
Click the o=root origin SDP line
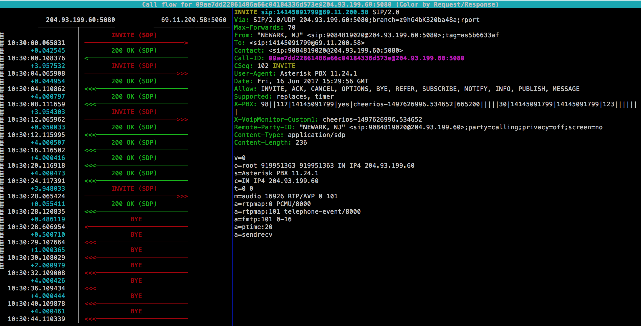click(x=324, y=165)
